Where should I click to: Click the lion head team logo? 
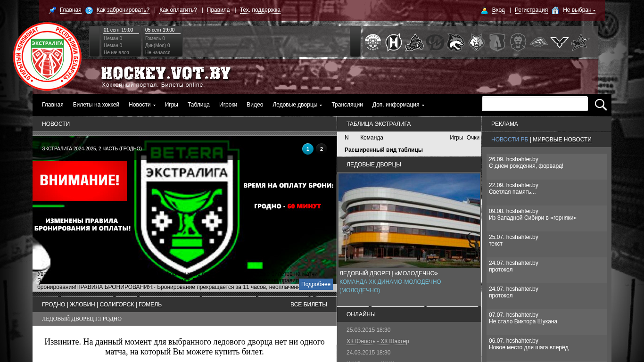click(518, 42)
